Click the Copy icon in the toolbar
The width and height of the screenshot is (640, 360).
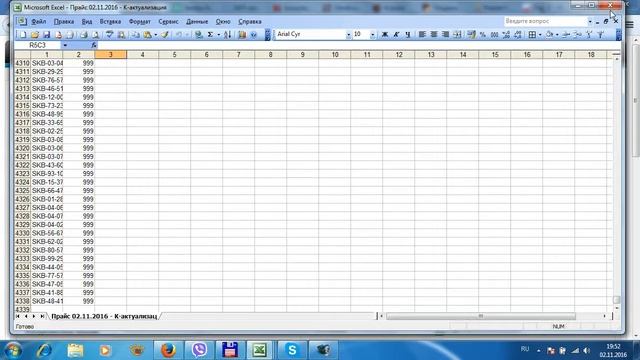[136, 35]
